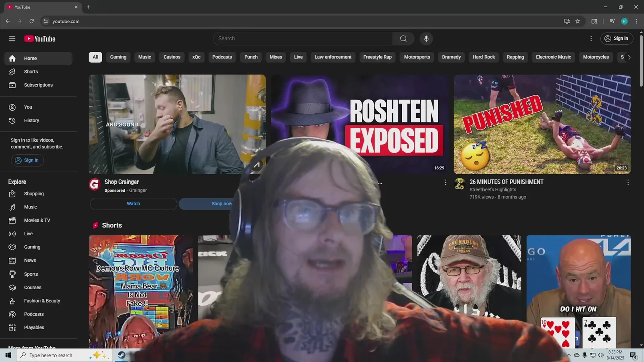
Task: Select the Electronic Music filter chip
Action: click(x=553, y=57)
